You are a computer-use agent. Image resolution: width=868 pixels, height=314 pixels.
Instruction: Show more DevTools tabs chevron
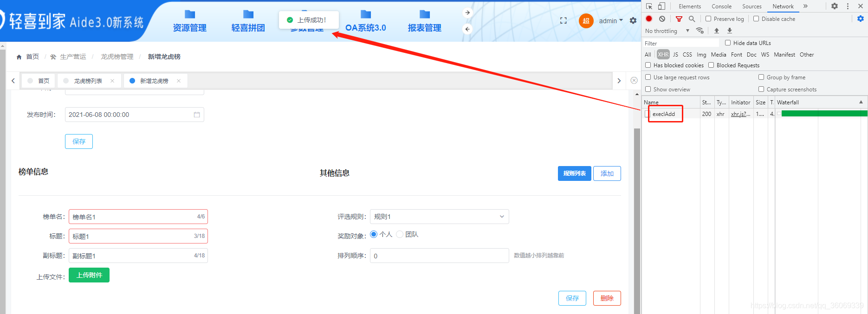[805, 6]
